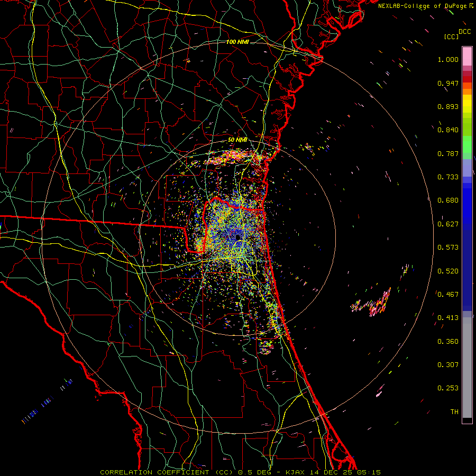Click the TH threshold label
Viewport: 476px width, 476px height.
coord(454,412)
